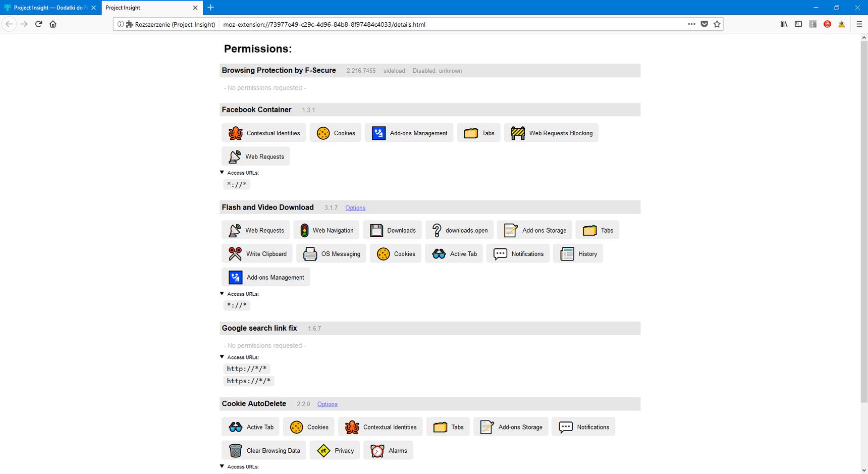Click Notifications speech bubble under Flash and Video Download

pos(500,254)
